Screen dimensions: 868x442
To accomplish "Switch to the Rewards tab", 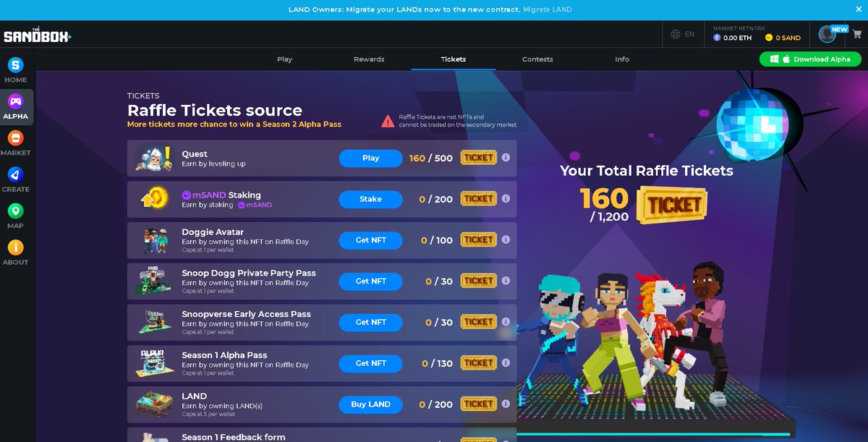I will (369, 59).
